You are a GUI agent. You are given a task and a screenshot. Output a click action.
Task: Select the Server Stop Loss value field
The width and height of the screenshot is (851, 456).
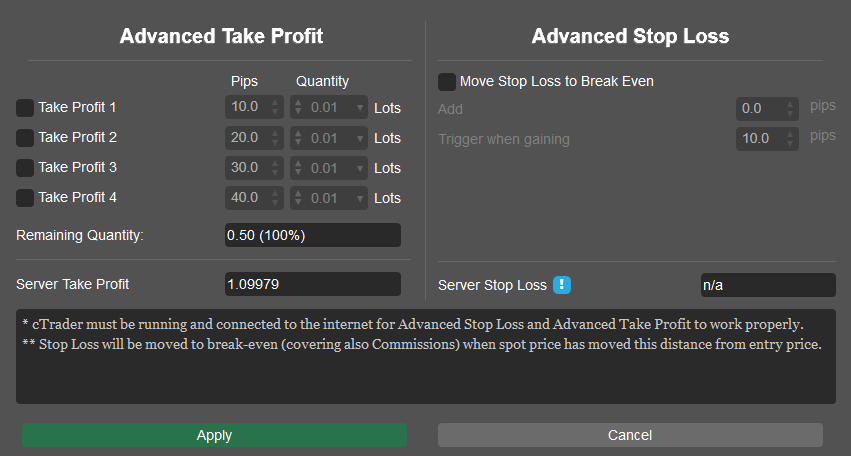pos(768,285)
